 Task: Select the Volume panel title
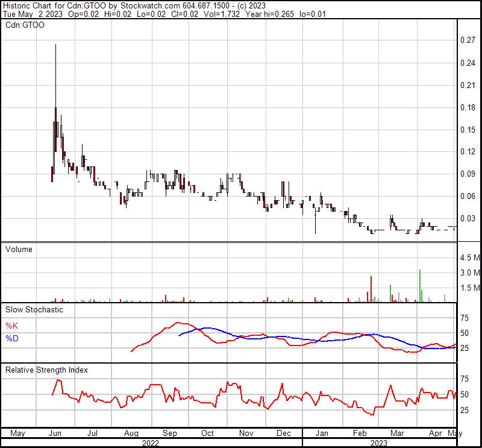pyautogui.click(x=19, y=249)
